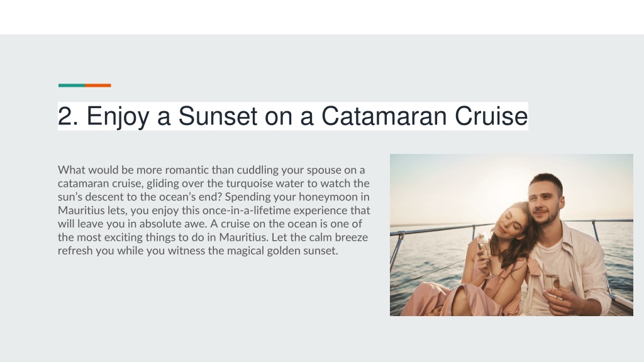Click the word "Enjoy" in the title

click(x=118, y=116)
